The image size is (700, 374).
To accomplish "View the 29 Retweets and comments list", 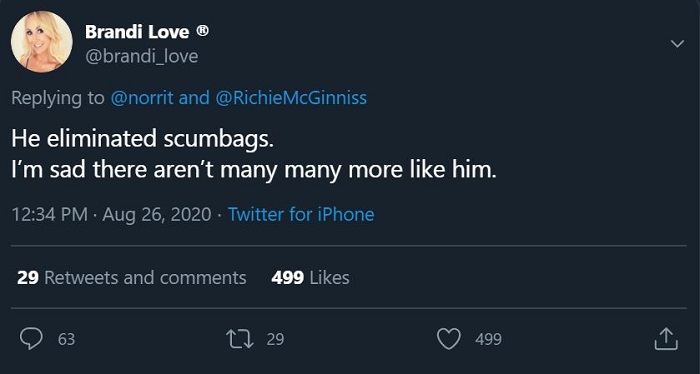I will pos(132,278).
